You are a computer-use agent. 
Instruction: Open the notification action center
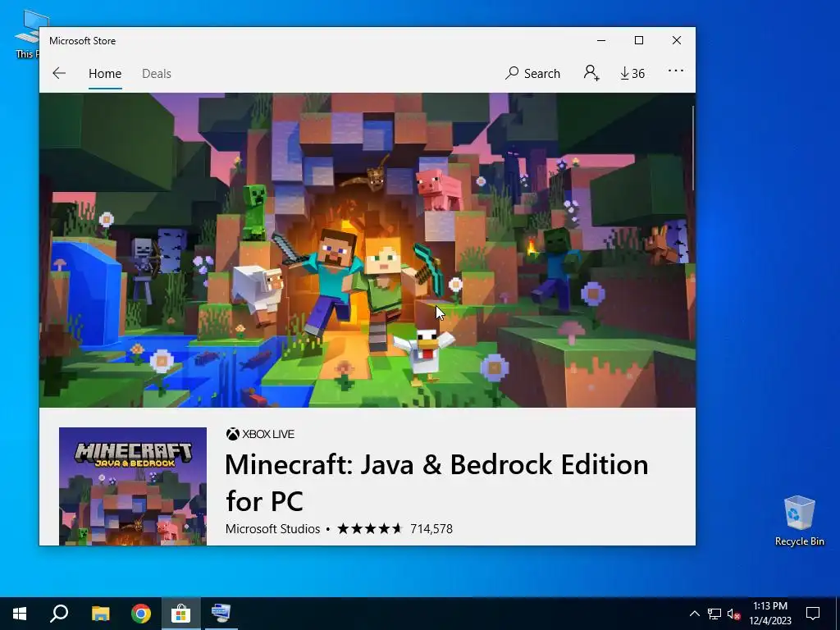pos(813,614)
